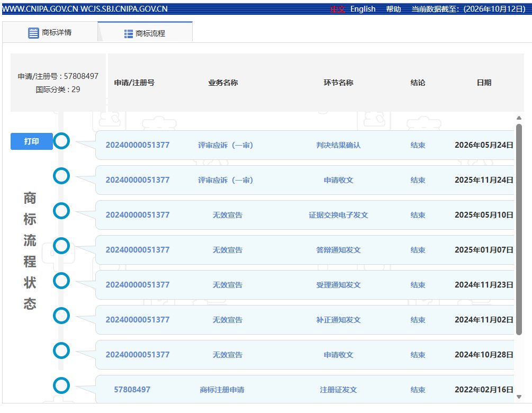
Task: Select 受理通知发文 step name
Action: (338, 285)
